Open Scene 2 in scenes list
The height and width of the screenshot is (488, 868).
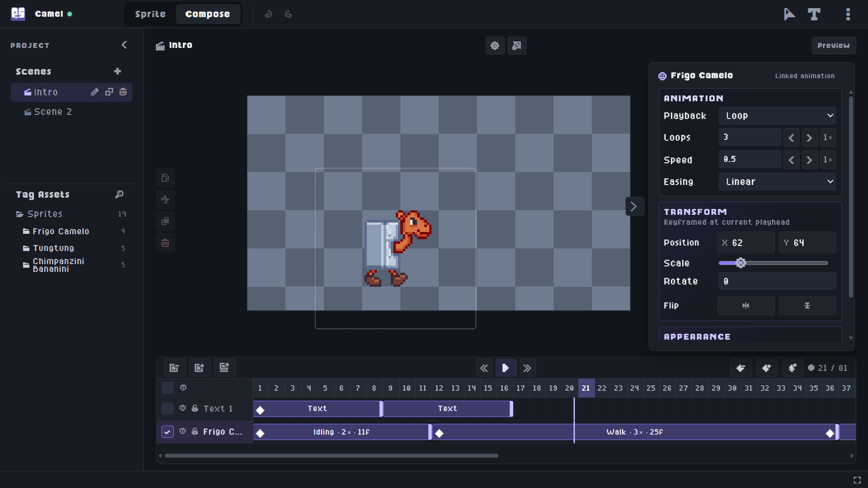pos(71,112)
